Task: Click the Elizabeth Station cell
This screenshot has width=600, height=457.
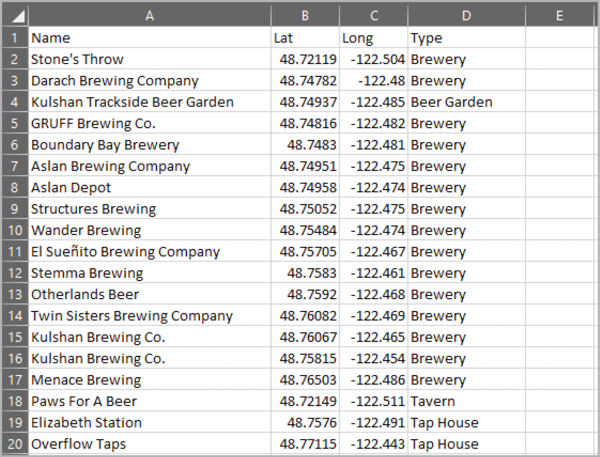Action: click(x=149, y=423)
